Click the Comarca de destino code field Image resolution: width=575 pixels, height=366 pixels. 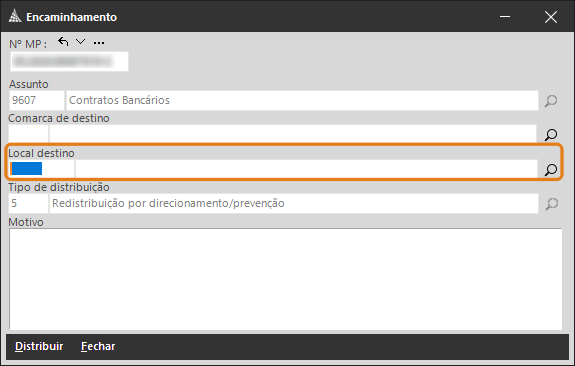point(29,134)
